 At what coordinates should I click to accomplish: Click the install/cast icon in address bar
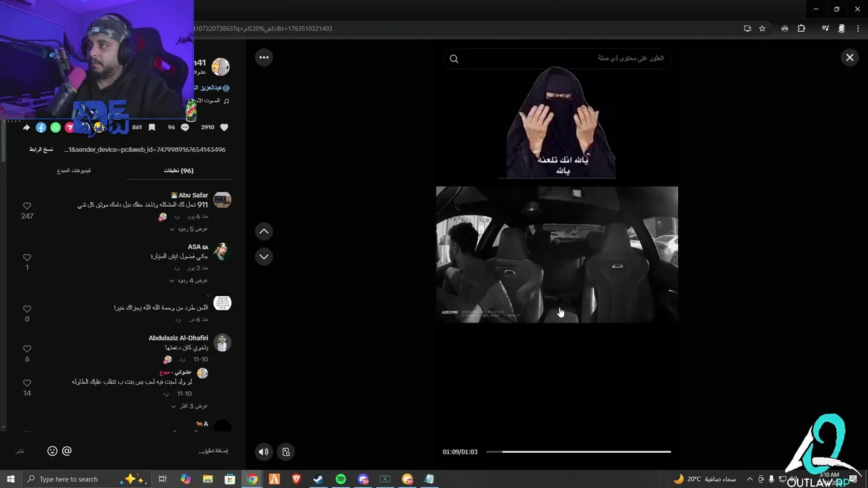click(x=747, y=28)
